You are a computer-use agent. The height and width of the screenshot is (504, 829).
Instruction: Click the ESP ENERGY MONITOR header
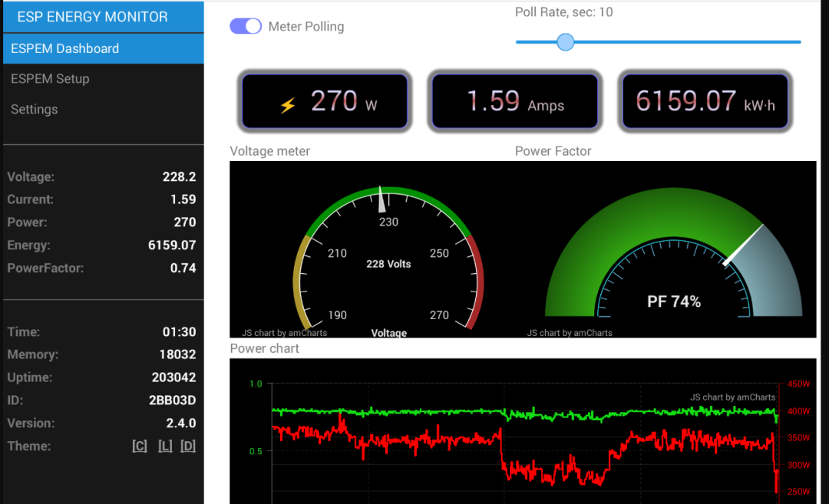pos(104,17)
